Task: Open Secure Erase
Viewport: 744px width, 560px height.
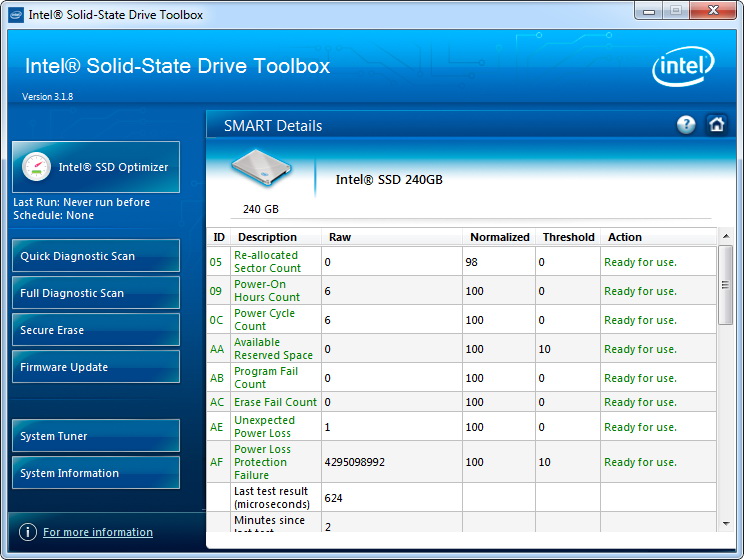Action: pos(96,330)
